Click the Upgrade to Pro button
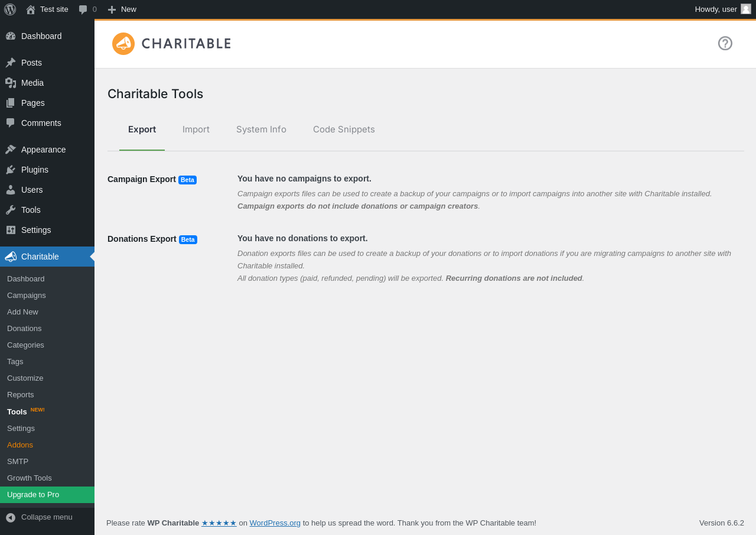The height and width of the screenshot is (535, 756). pyautogui.click(x=47, y=495)
